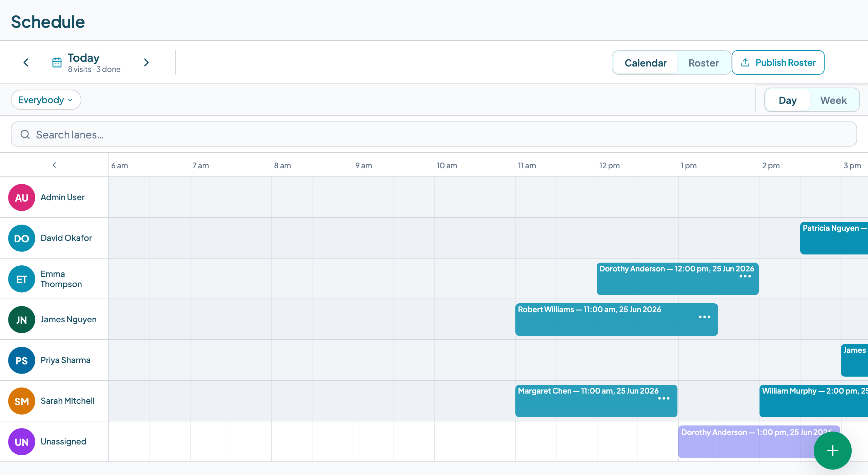
Task: Open date picker calendar icon
Action: point(57,62)
